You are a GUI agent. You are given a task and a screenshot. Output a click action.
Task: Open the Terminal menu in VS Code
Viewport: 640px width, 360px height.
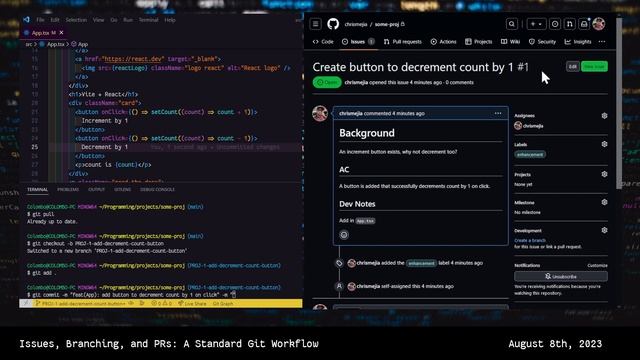coord(148,20)
